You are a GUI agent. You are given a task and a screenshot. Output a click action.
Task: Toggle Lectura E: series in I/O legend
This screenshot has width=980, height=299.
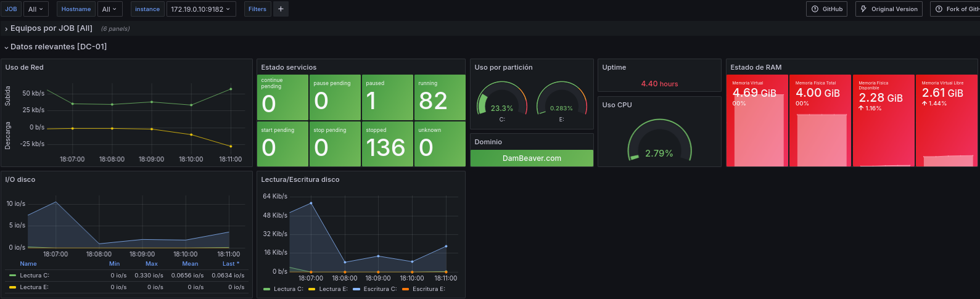pyautogui.click(x=34, y=287)
